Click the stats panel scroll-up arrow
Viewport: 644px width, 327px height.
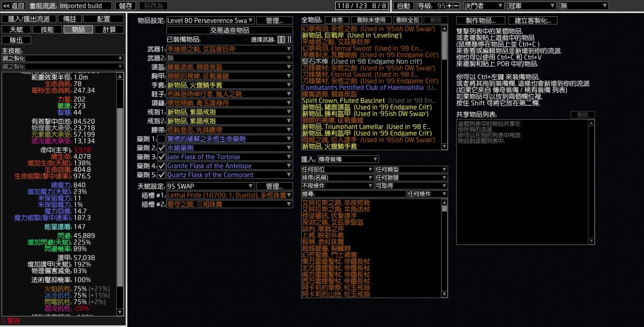120,76
